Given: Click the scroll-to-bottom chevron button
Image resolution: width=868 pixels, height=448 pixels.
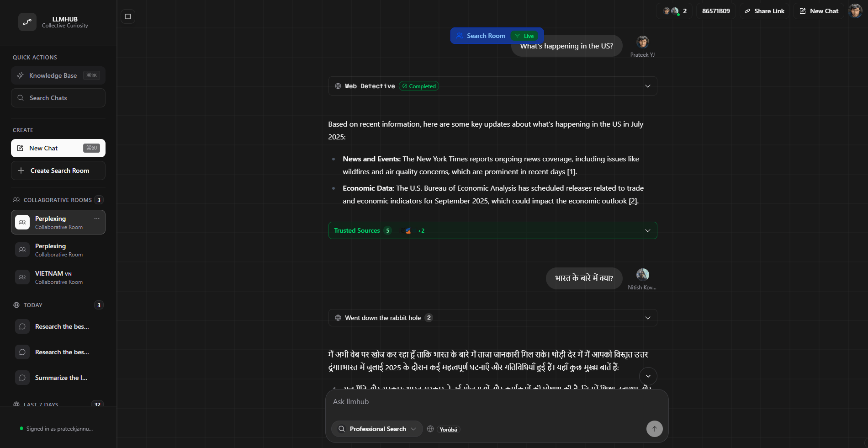Looking at the screenshot, I should tap(648, 376).
